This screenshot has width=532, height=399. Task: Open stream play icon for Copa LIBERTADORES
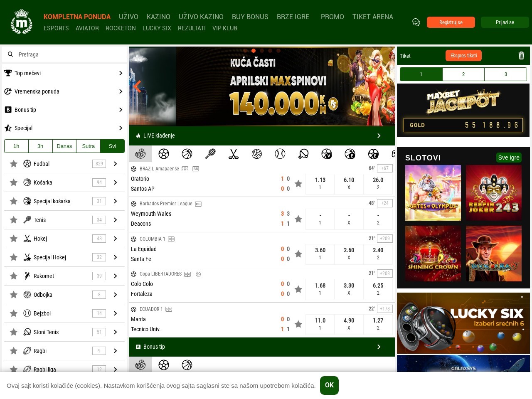[198, 274]
